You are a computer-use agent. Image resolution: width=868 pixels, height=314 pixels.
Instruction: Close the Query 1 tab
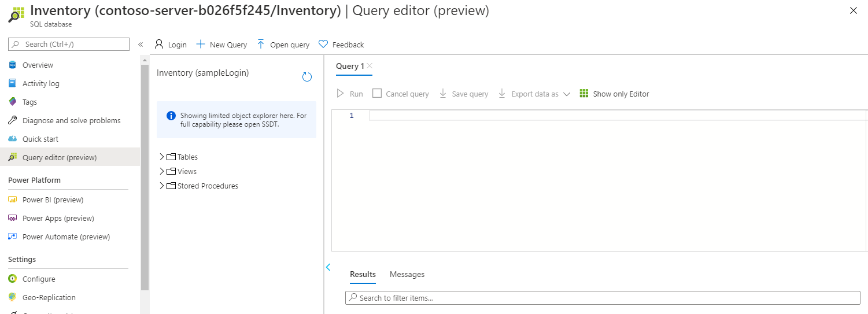tap(370, 66)
